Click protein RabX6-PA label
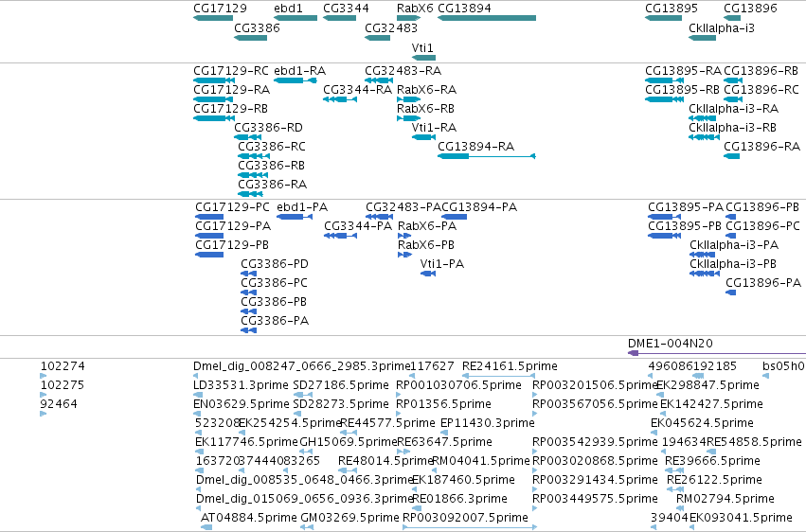This screenshot has height=532, width=806. 427,226
